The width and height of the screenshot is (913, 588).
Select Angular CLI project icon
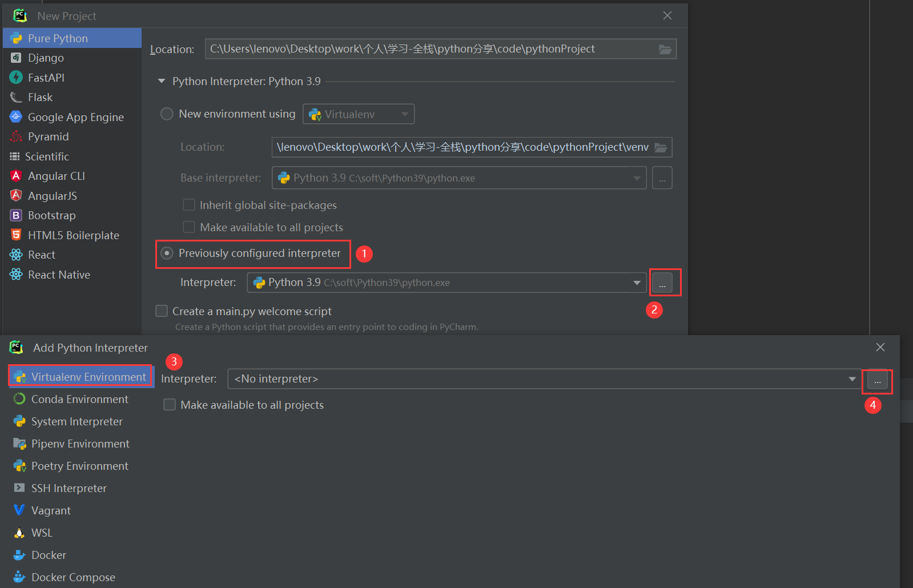click(16, 176)
